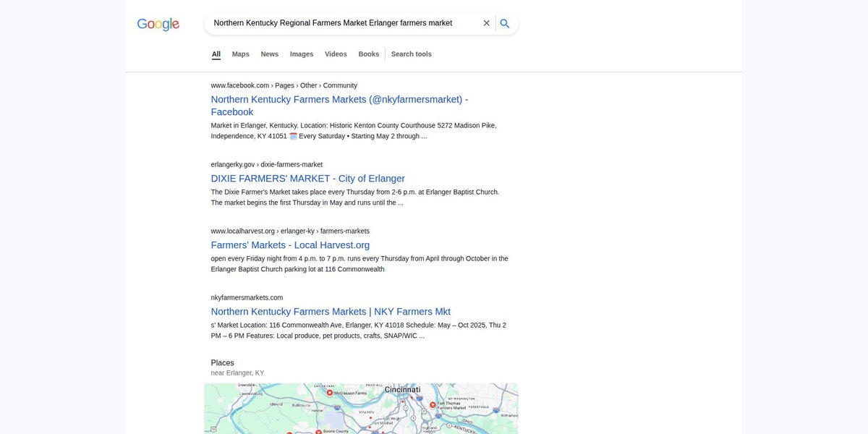Screen dimensions: 868x434
Task: Open Northern Kentucky Farmers Markets Facebook result
Action: pos(339,106)
